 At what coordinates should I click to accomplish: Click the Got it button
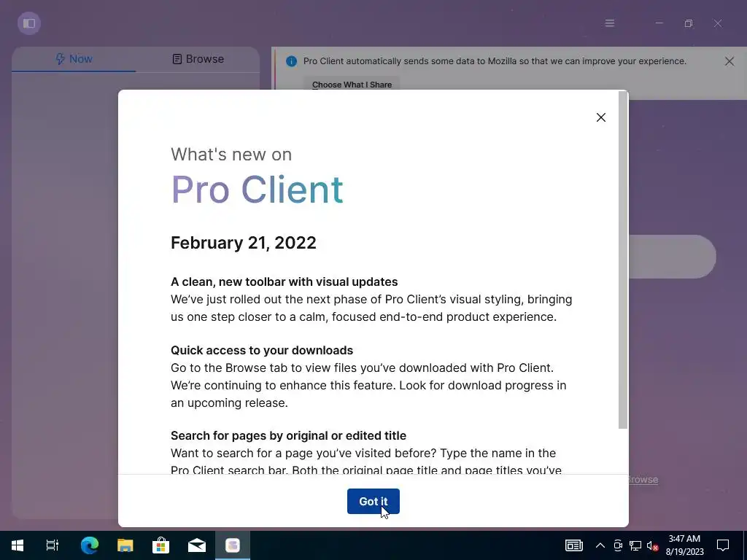point(373,501)
